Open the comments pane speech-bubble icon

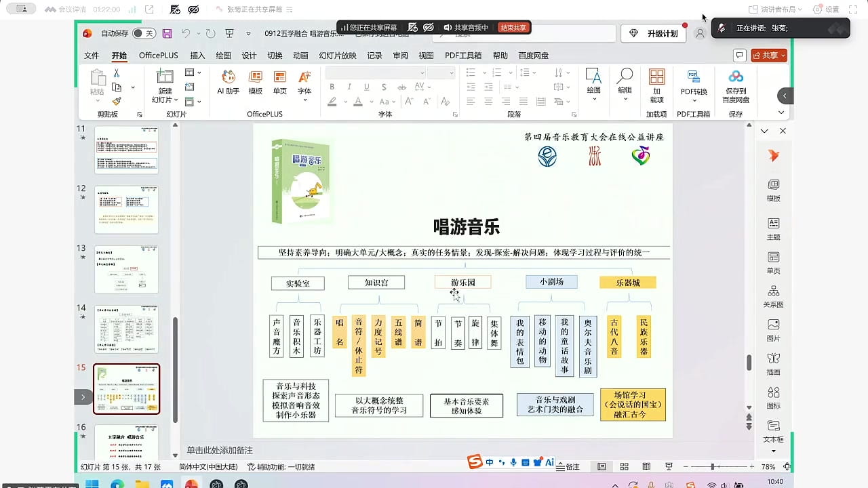(740, 56)
